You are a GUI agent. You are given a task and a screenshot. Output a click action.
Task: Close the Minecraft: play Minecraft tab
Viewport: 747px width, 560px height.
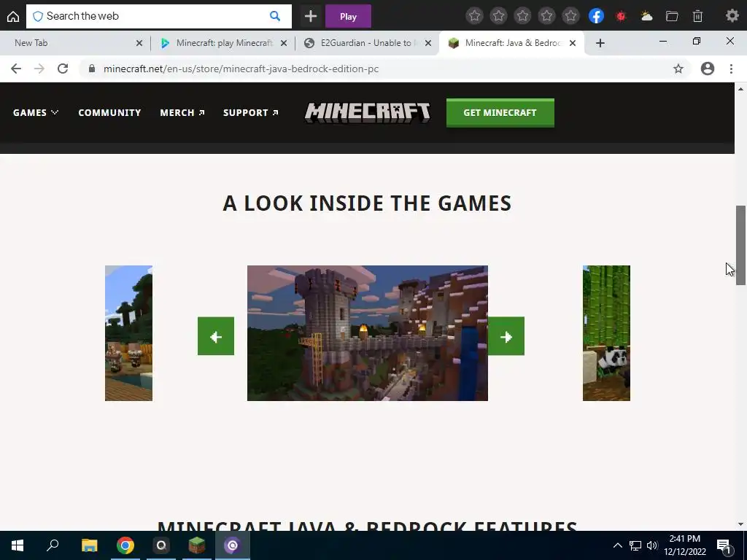(x=284, y=43)
